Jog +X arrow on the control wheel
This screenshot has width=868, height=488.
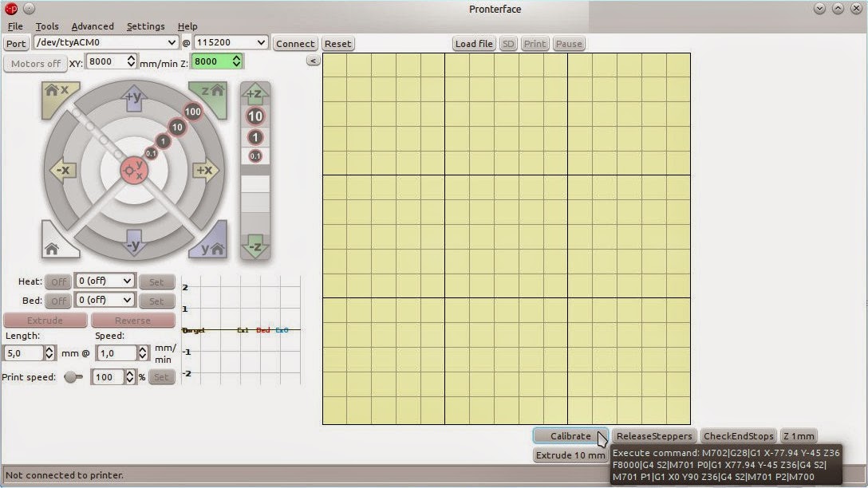204,171
